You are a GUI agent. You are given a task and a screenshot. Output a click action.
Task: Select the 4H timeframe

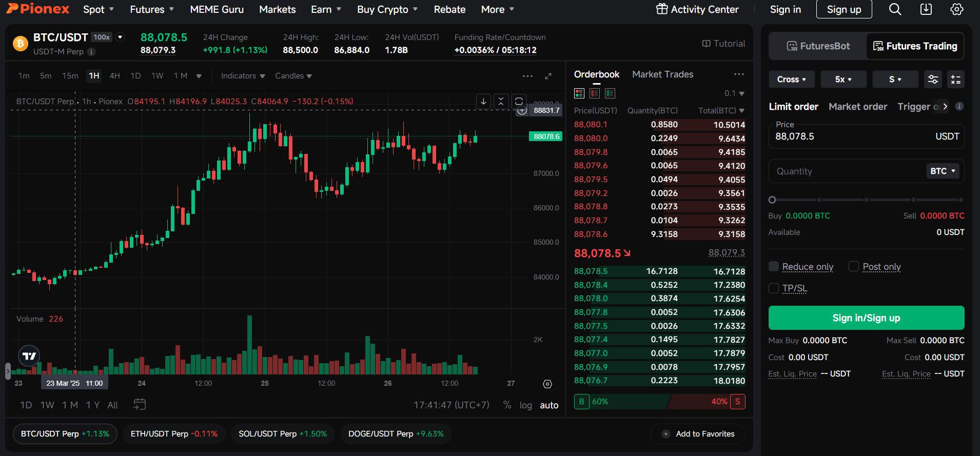point(115,76)
